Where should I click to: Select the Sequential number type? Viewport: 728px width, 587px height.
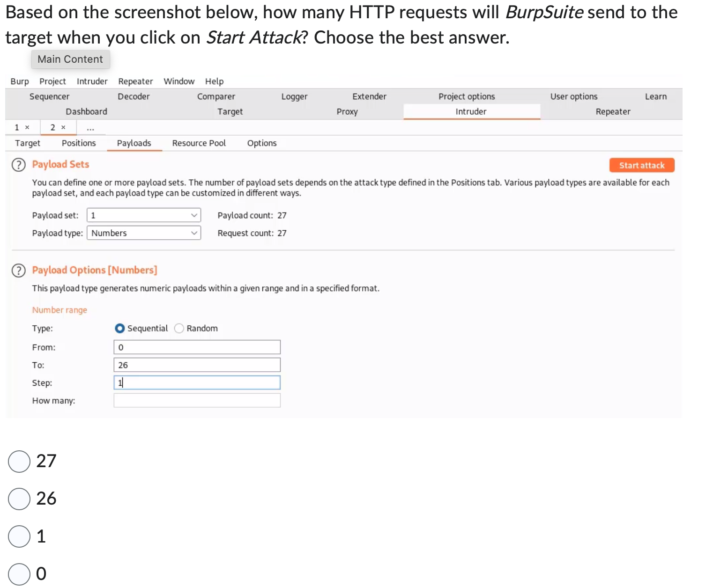click(x=120, y=328)
